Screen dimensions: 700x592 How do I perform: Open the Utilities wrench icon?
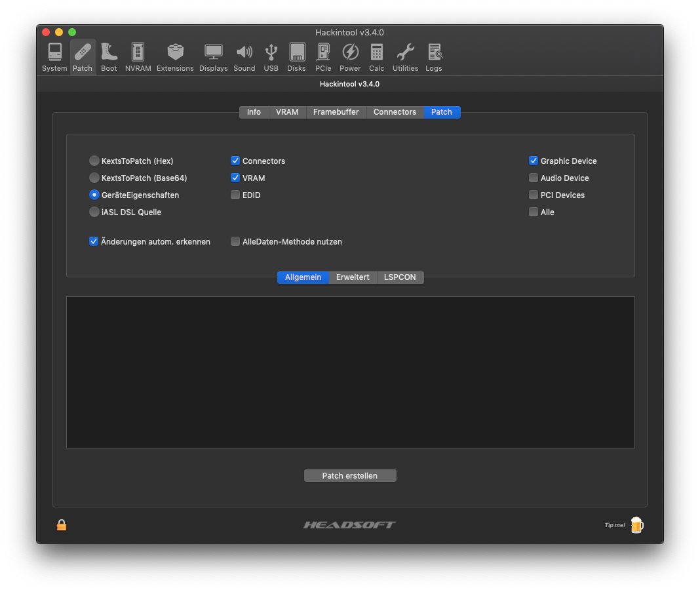point(405,57)
